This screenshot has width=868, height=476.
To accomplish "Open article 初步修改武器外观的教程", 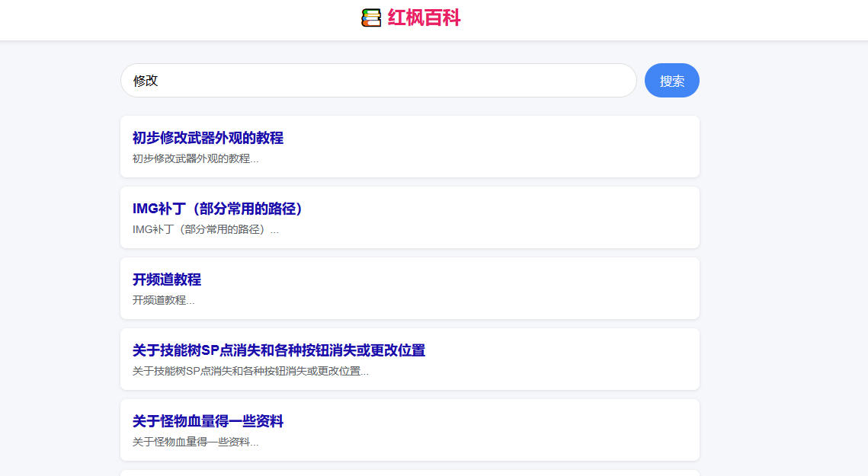I will [x=207, y=138].
